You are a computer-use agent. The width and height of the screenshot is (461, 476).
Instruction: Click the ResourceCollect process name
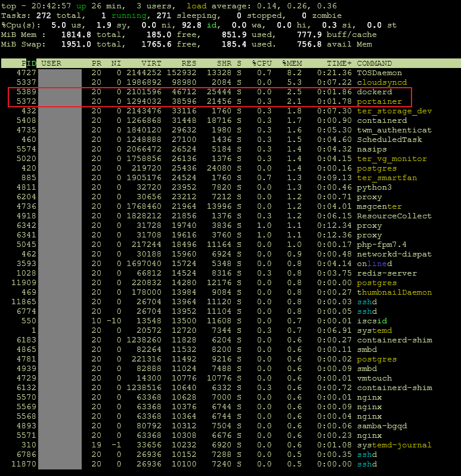pos(394,216)
